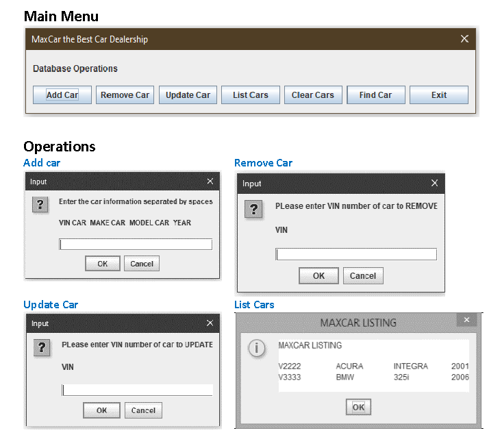Open the Update Car operation

tap(188, 95)
